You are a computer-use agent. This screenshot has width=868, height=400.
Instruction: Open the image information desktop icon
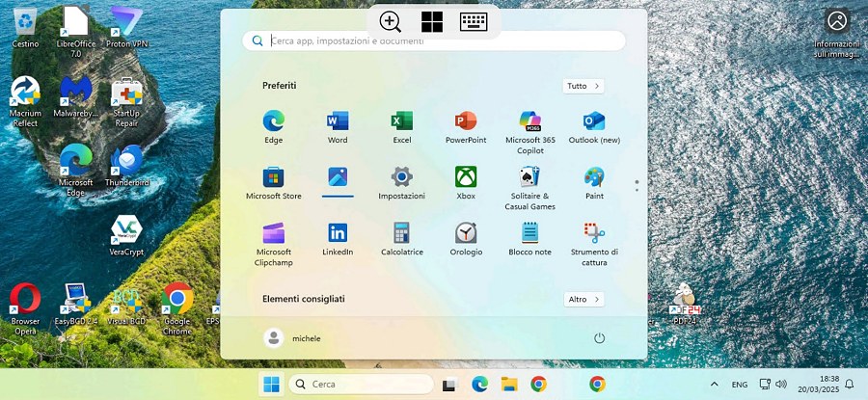(837, 33)
